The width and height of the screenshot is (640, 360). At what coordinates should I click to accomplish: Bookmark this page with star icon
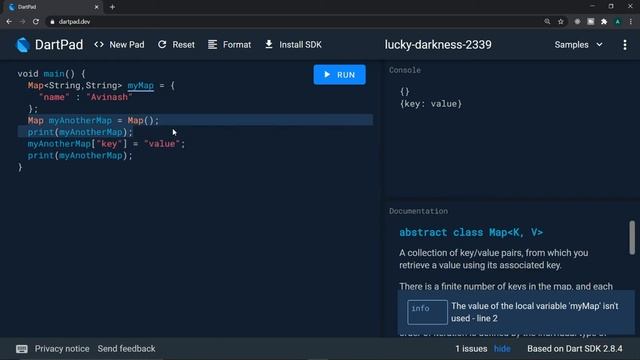(x=561, y=22)
